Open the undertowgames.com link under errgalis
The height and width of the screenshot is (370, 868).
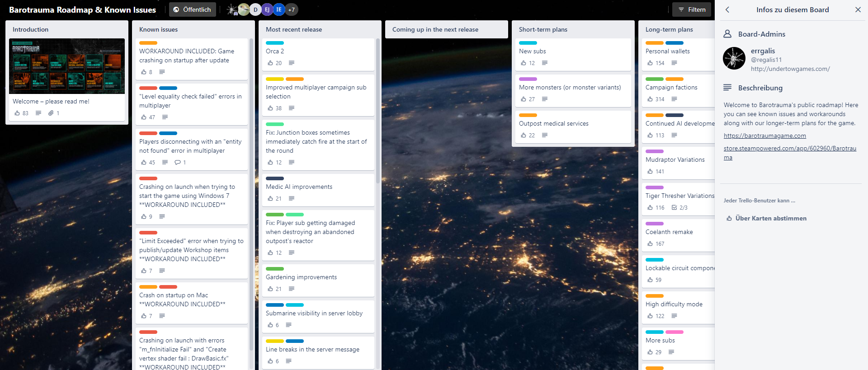tap(790, 69)
